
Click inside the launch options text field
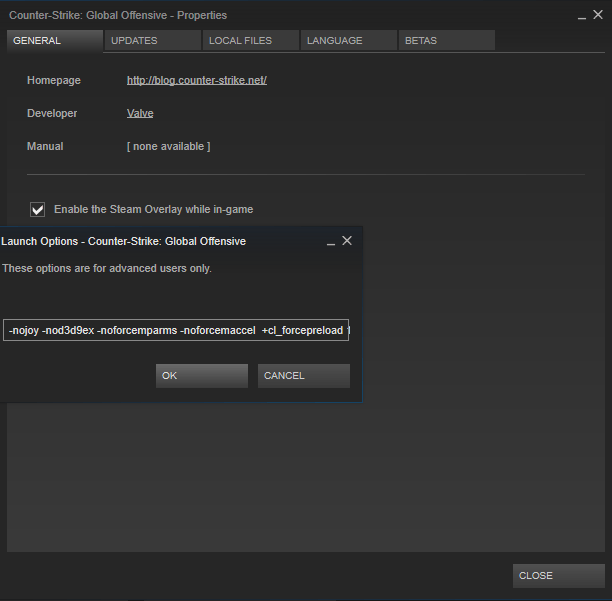click(x=176, y=330)
